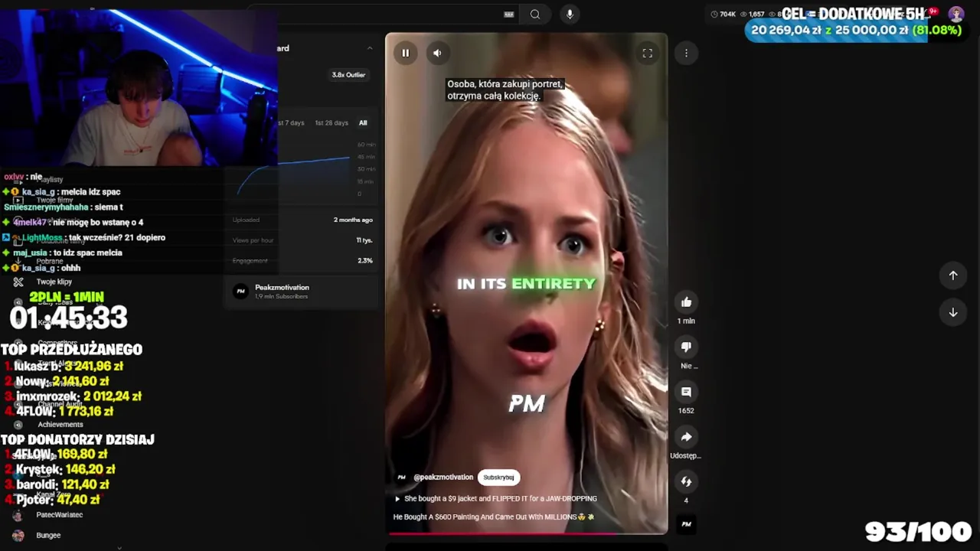
Task: Open the PM sound thumbnail
Action: pos(686,524)
